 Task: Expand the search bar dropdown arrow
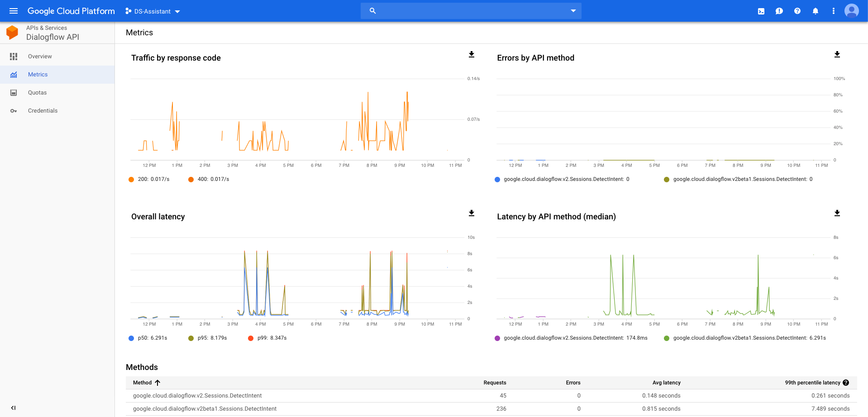pyautogui.click(x=573, y=11)
